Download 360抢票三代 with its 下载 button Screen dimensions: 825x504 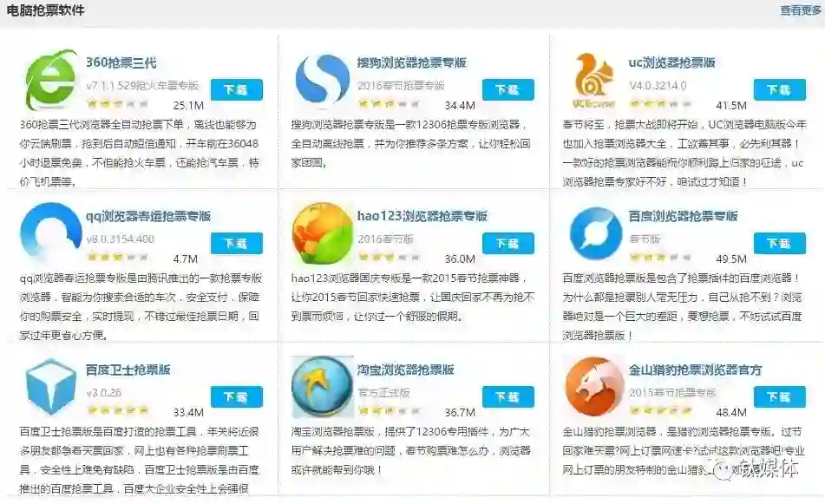tap(236, 89)
